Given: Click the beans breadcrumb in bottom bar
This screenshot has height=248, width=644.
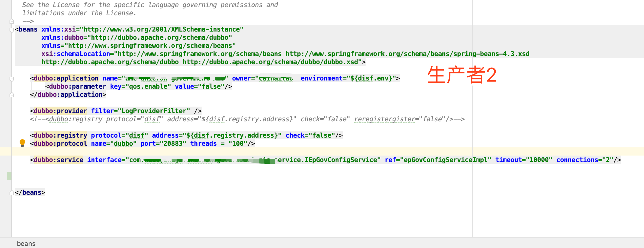Looking at the screenshot, I should pos(26,243).
